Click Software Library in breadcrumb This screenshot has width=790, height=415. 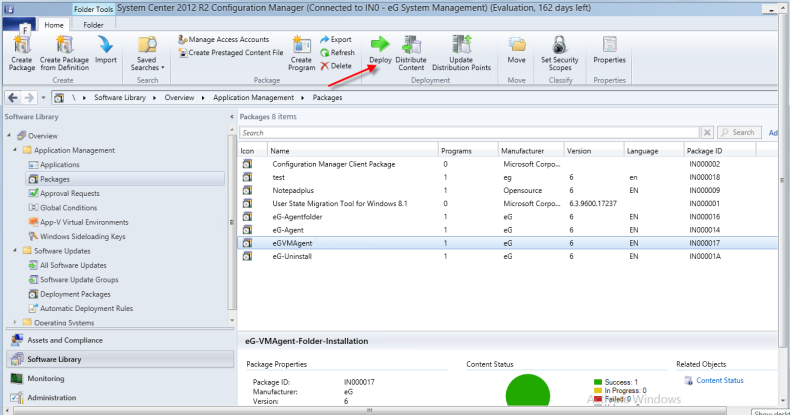click(120, 98)
